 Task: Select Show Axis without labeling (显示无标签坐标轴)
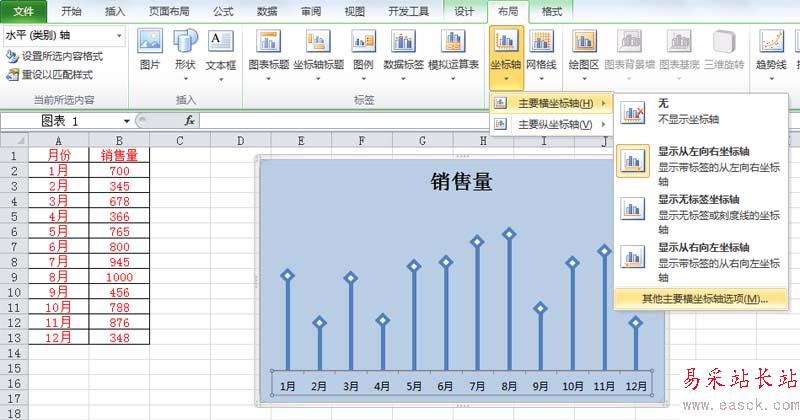(700, 213)
